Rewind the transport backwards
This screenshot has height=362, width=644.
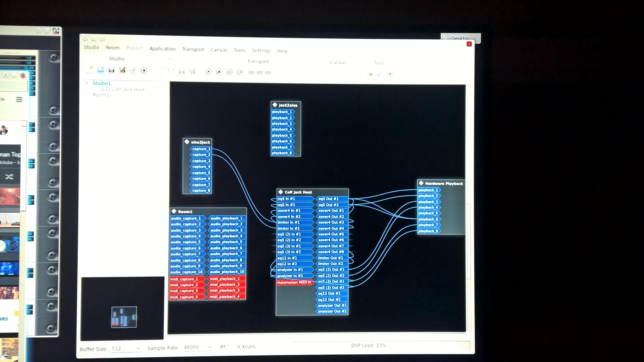click(229, 72)
